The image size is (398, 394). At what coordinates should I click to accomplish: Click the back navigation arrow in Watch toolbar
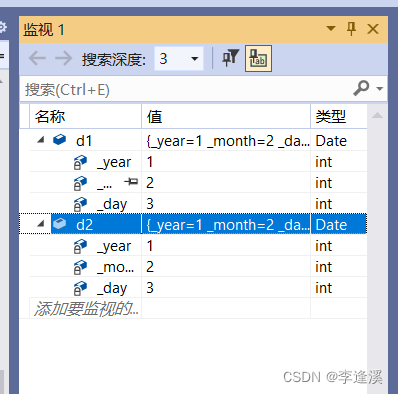pyautogui.click(x=37, y=59)
